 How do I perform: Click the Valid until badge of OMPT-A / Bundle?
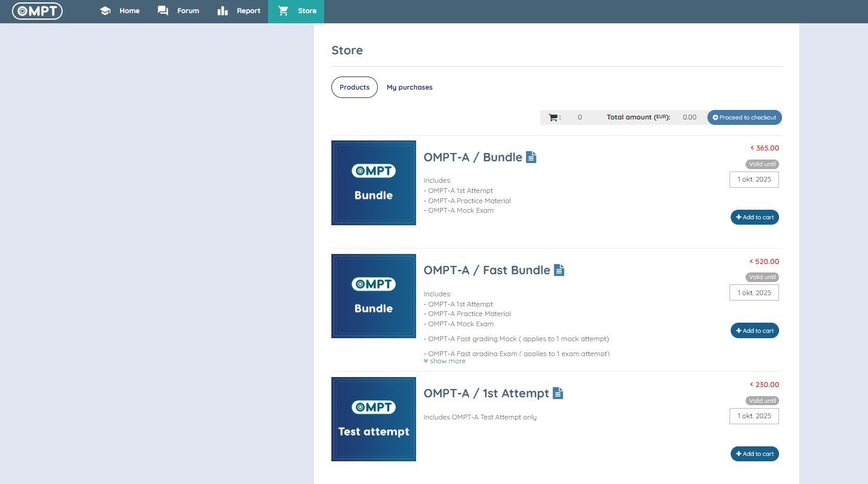click(x=762, y=164)
